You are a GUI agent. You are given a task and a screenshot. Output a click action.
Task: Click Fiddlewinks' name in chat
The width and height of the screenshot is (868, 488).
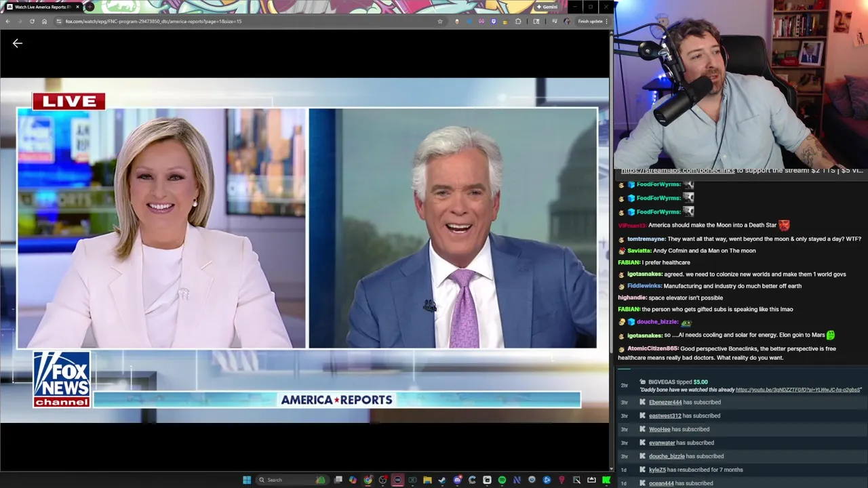(644, 286)
